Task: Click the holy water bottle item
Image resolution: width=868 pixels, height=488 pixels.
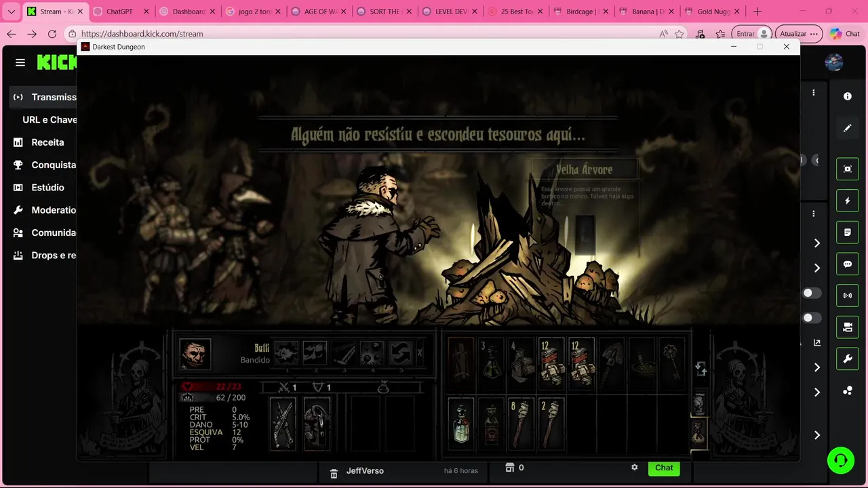Action: coord(461,424)
